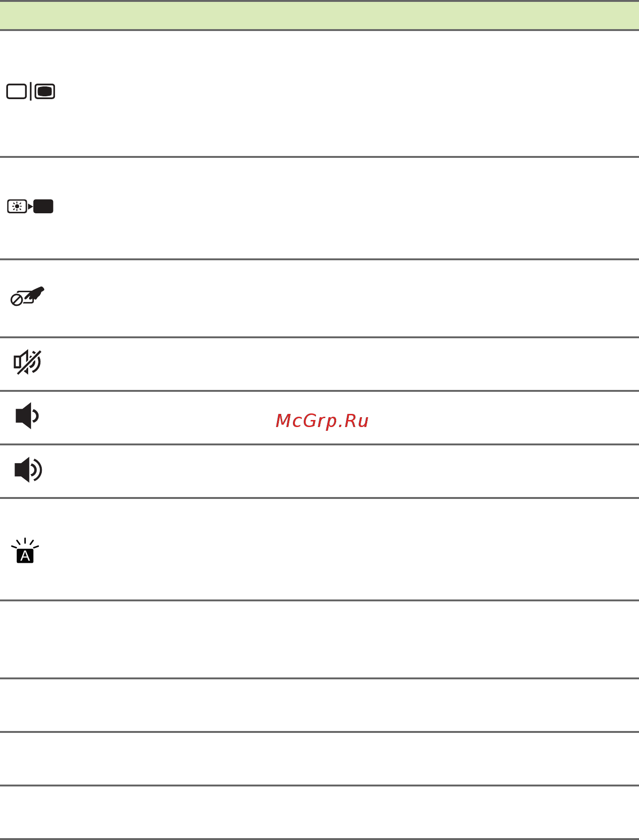Click the green table header bar
Viewport: 639px width, 840px height.
pyautogui.click(x=319, y=16)
